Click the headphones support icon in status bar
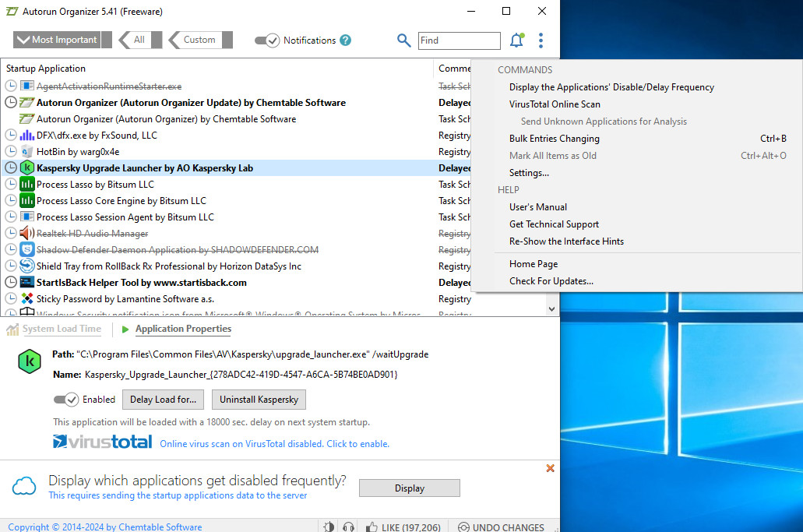The height and width of the screenshot is (532, 803). coord(349,527)
